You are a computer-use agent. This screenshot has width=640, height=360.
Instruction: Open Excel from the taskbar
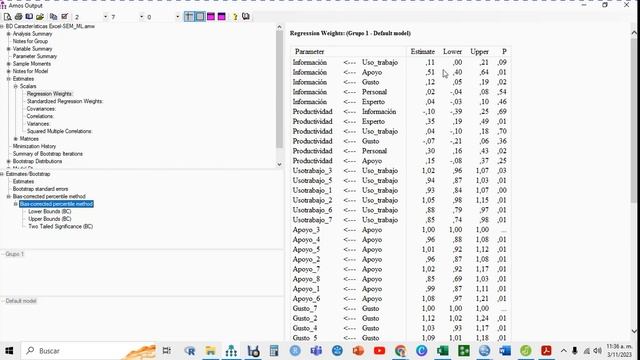[x=442, y=351]
